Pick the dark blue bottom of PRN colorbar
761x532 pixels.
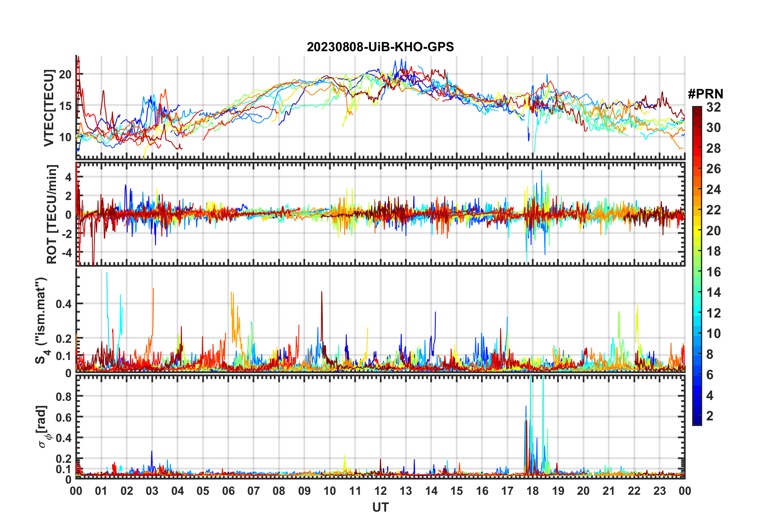(697, 422)
